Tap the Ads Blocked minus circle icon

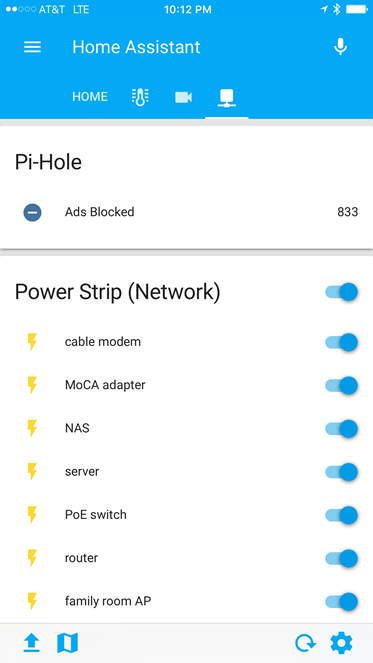[x=32, y=212]
